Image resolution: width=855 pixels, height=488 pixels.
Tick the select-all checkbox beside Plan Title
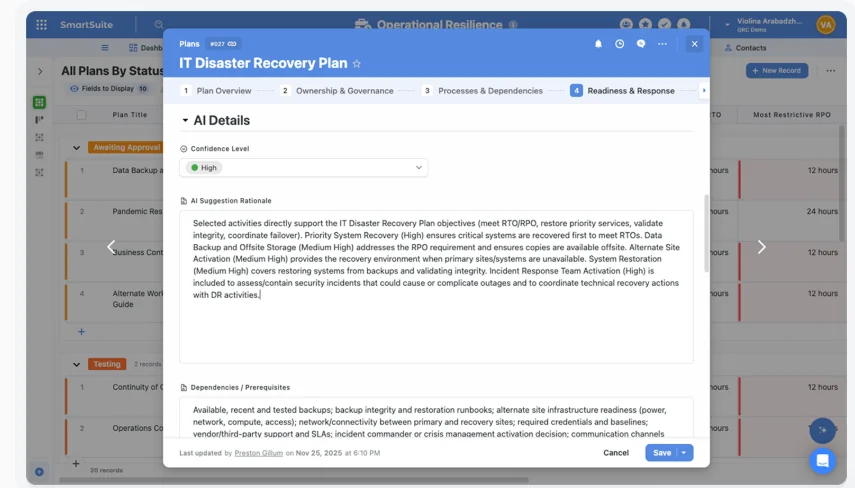(81, 115)
